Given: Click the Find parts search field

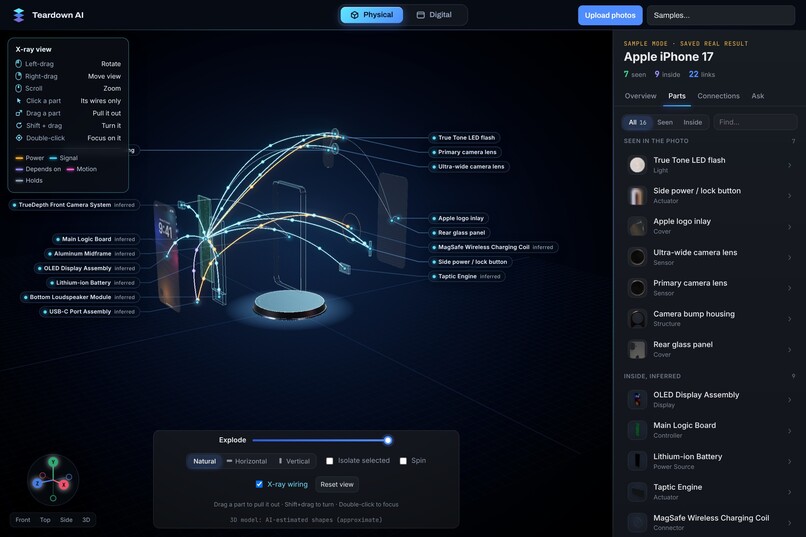Looking at the screenshot, I should click(755, 122).
